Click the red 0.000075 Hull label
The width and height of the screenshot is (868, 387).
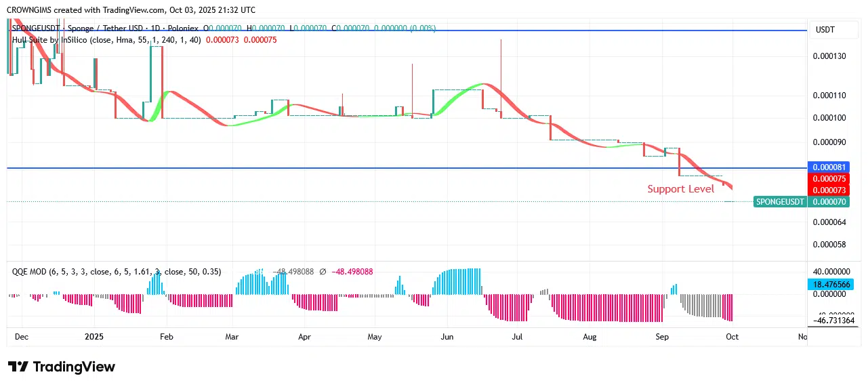pyautogui.click(x=829, y=178)
